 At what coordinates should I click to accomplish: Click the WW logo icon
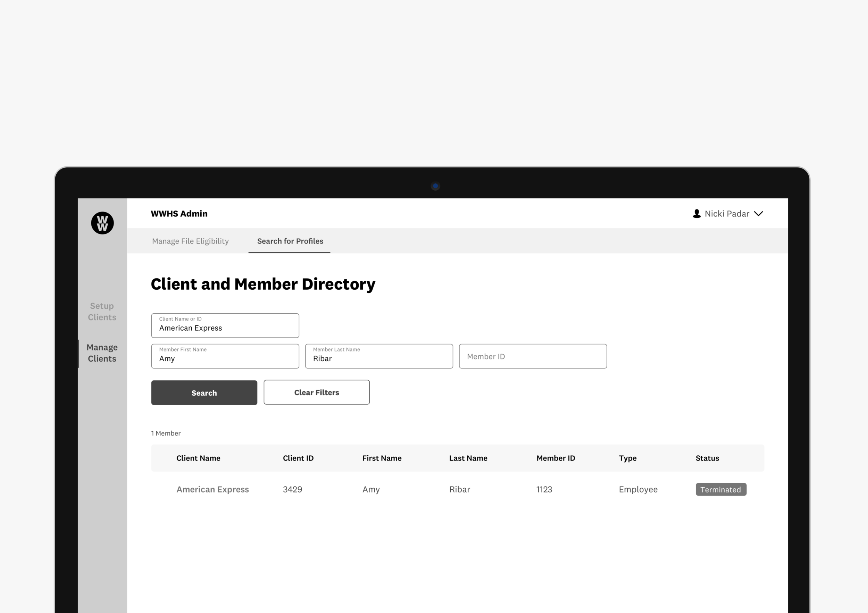point(102,223)
